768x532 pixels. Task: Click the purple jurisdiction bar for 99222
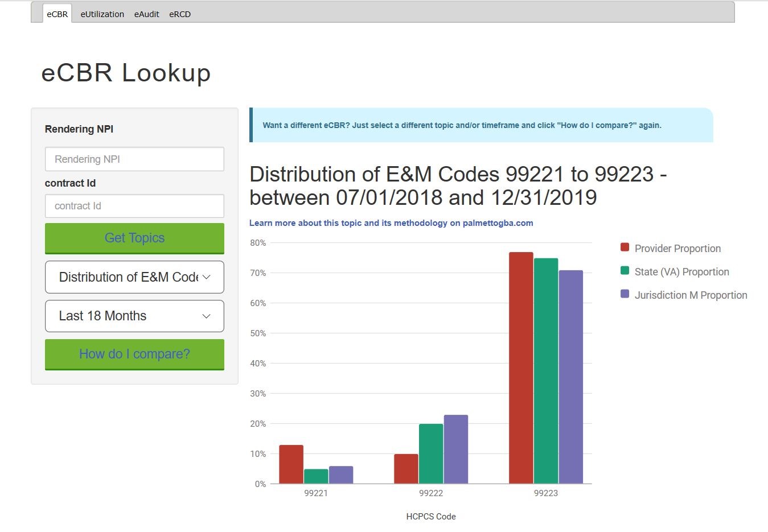(x=456, y=449)
